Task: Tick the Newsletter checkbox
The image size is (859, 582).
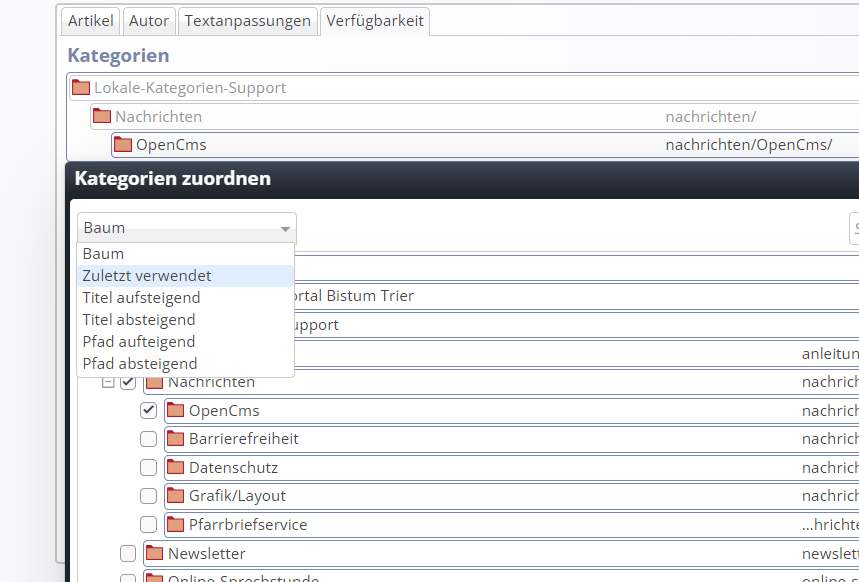Action: tap(128, 553)
